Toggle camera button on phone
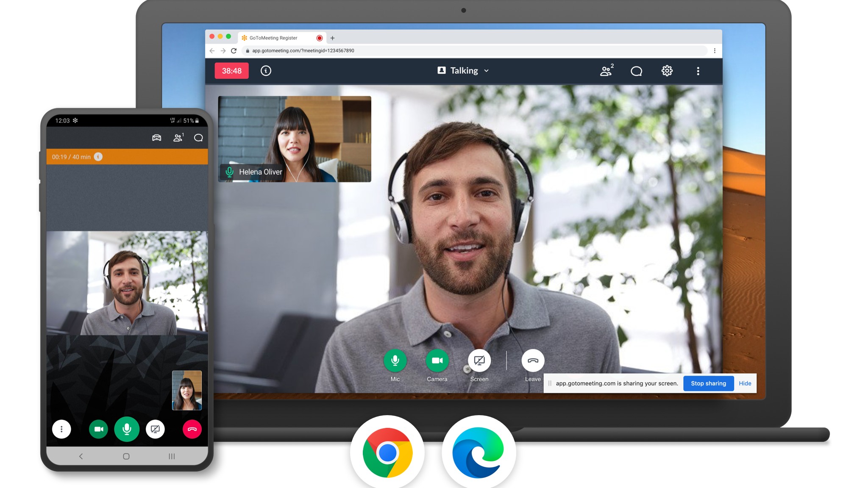Image resolution: width=868 pixels, height=488 pixels. 98,429
